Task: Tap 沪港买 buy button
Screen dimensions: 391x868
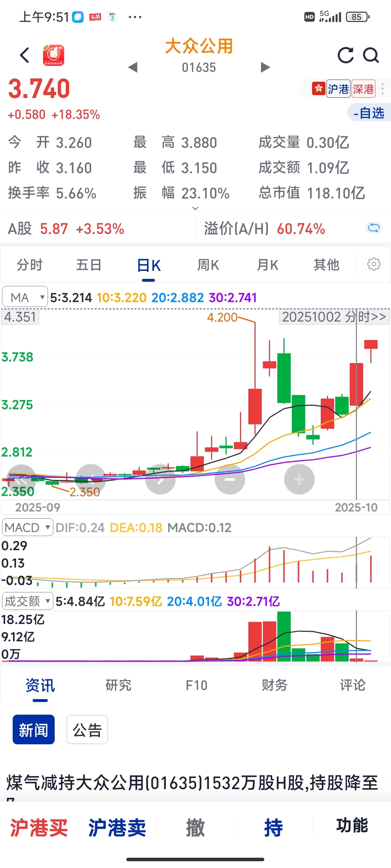Action: coord(39,828)
